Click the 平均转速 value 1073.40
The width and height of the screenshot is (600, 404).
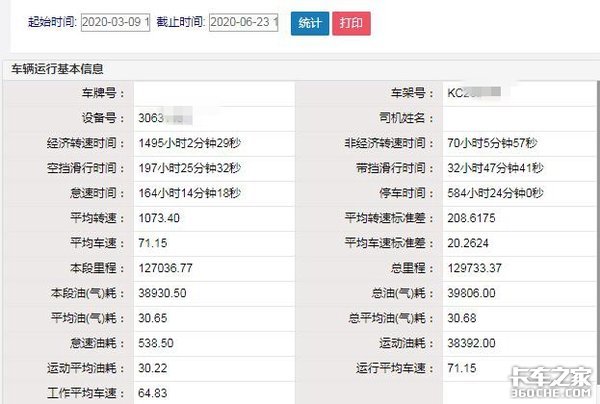click(x=159, y=218)
